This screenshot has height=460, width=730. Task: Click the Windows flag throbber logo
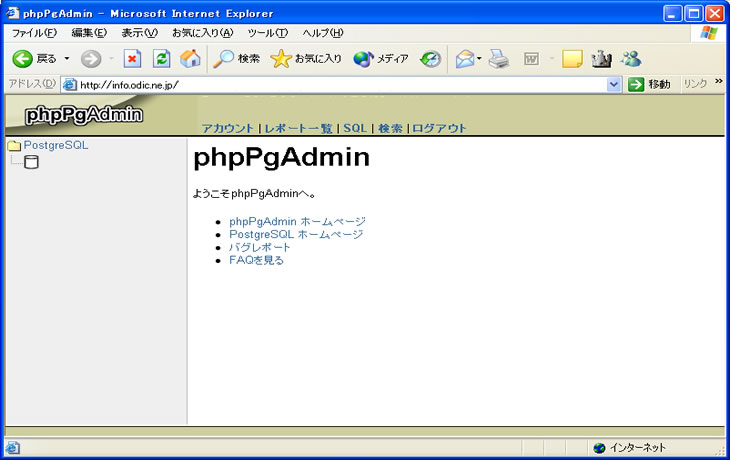(x=709, y=33)
